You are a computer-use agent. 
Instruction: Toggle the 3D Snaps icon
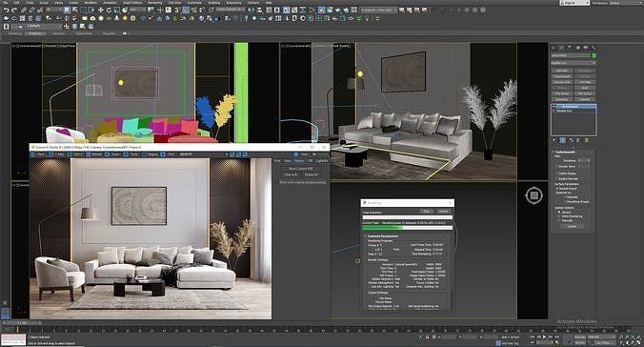[x=176, y=10]
